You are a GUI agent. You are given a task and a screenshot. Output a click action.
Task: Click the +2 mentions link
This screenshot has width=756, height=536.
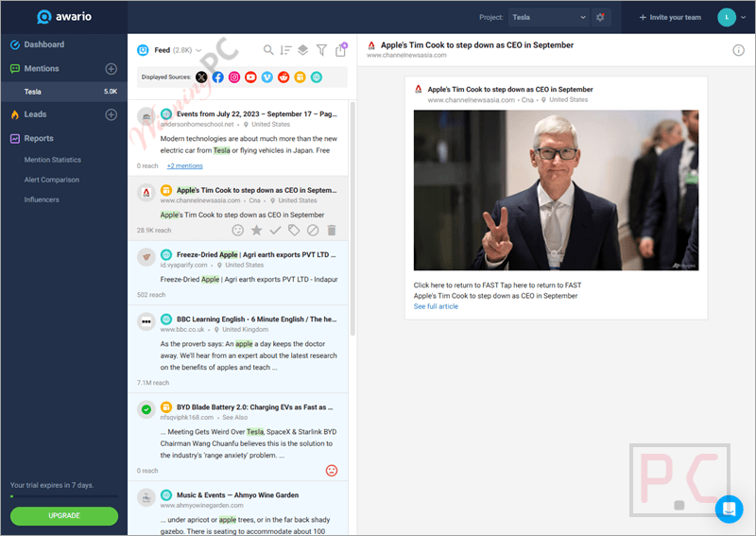point(184,166)
